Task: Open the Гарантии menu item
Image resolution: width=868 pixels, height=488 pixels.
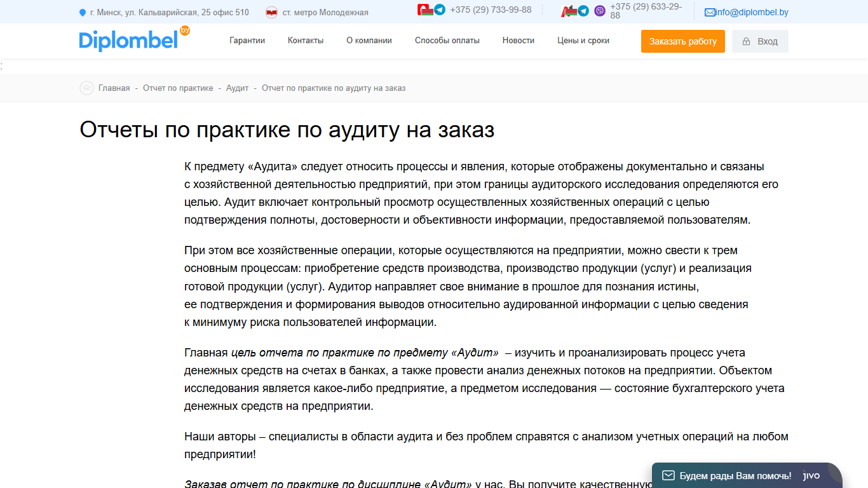Action: click(x=247, y=40)
